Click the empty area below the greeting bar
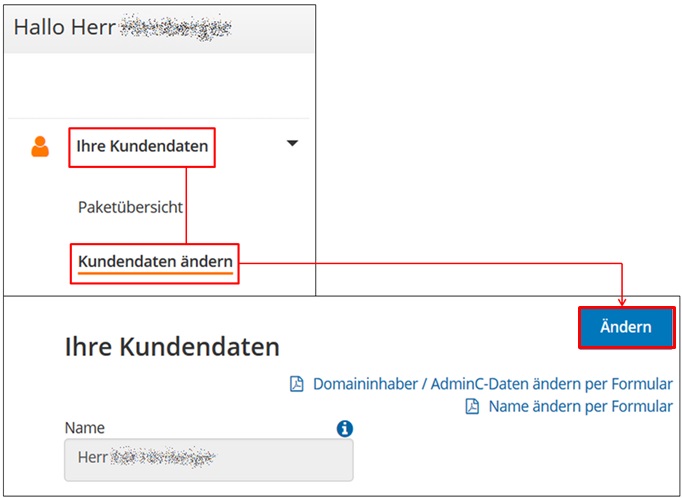 tap(158, 85)
